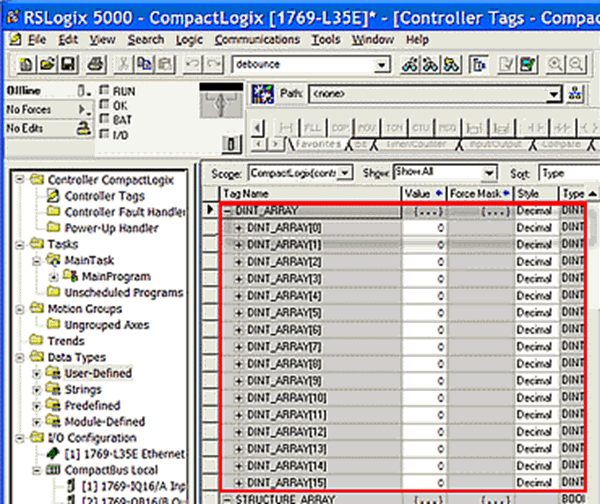This screenshot has width=600, height=504.
Task: Switch to the Timer/Counter instruction tab
Action: 416,144
